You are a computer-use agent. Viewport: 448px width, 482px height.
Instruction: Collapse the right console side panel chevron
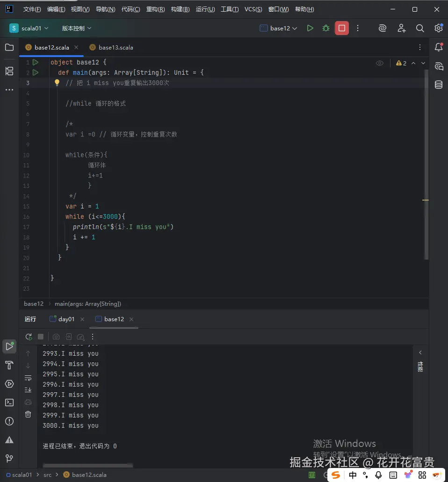point(420,353)
